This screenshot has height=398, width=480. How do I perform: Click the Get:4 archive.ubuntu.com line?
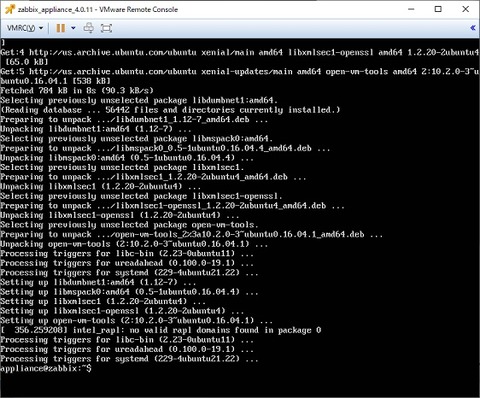click(239, 52)
